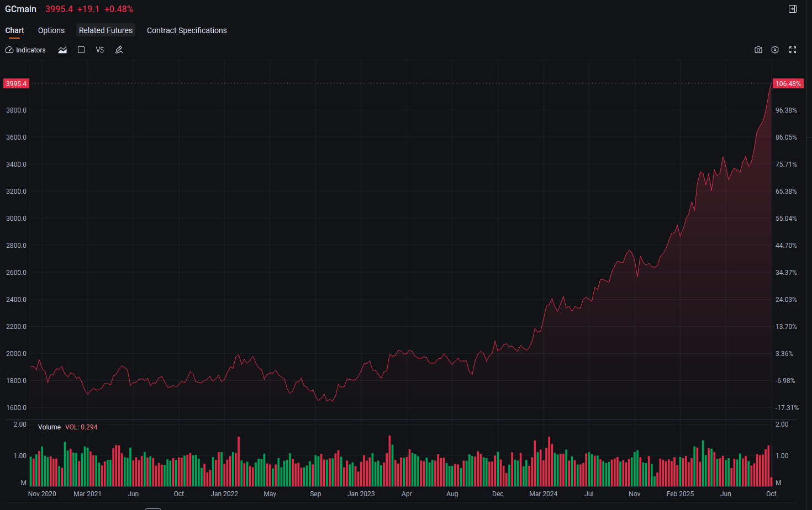This screenshot has width=812, height=510.
Task: Click the square interval icon in toolbar
Action: tap(81, 50)
